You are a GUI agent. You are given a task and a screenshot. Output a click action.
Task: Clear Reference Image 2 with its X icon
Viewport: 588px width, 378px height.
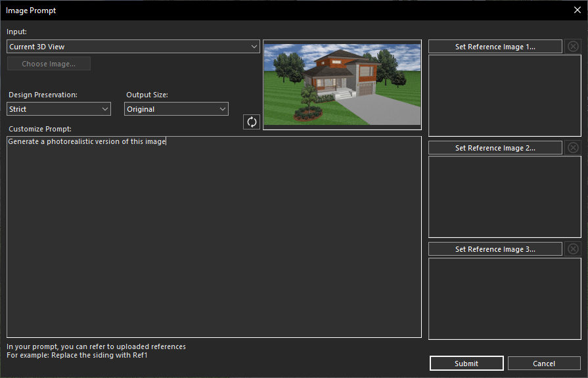pyautogui.click(x=573, y=148)
